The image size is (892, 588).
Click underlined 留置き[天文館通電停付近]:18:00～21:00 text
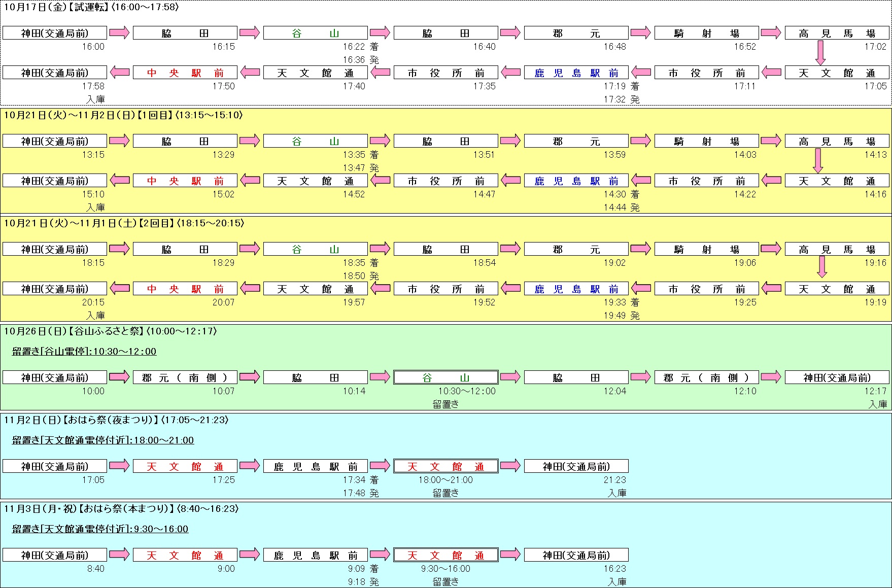[x=103, y=440]
